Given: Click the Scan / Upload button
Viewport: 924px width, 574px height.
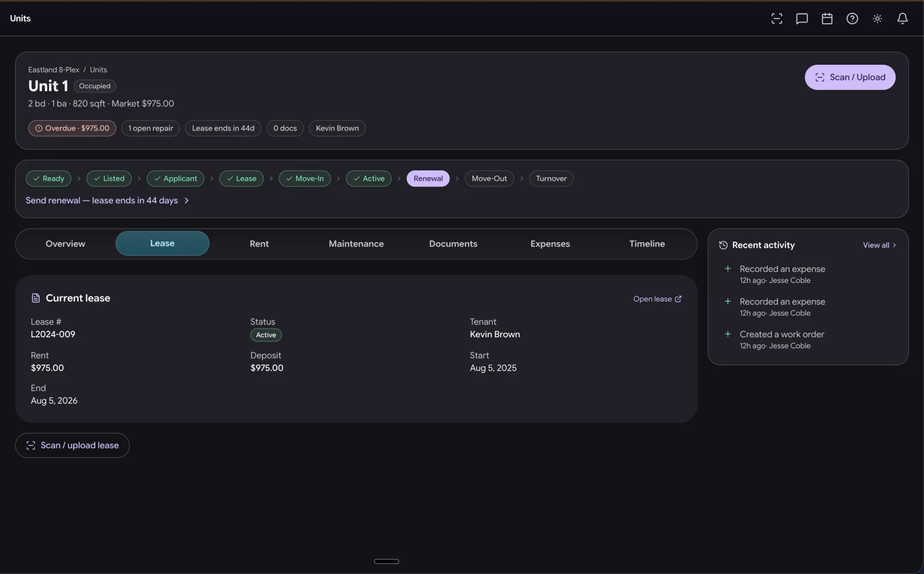Looking at the screenshot, I should click(x=850, y=77).
